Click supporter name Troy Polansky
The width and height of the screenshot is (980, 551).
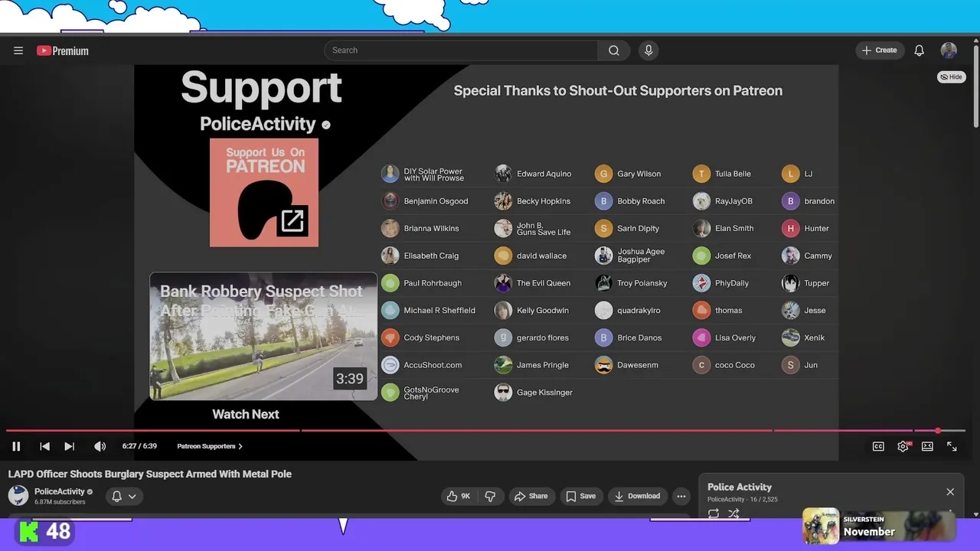click(642, 283)
